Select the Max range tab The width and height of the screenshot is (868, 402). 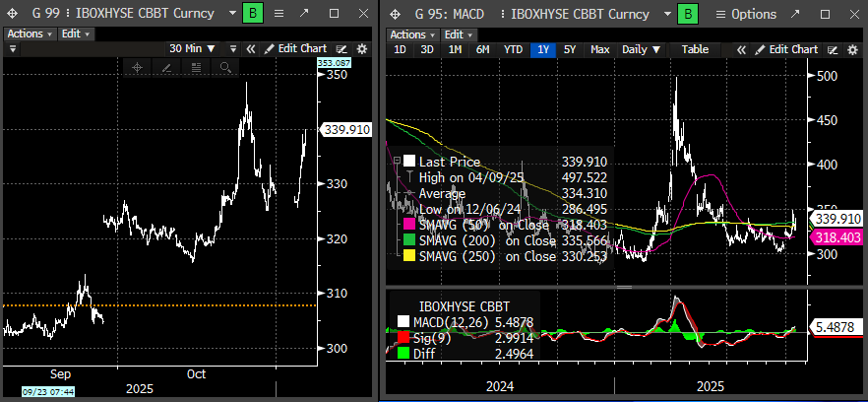point(599,49)
